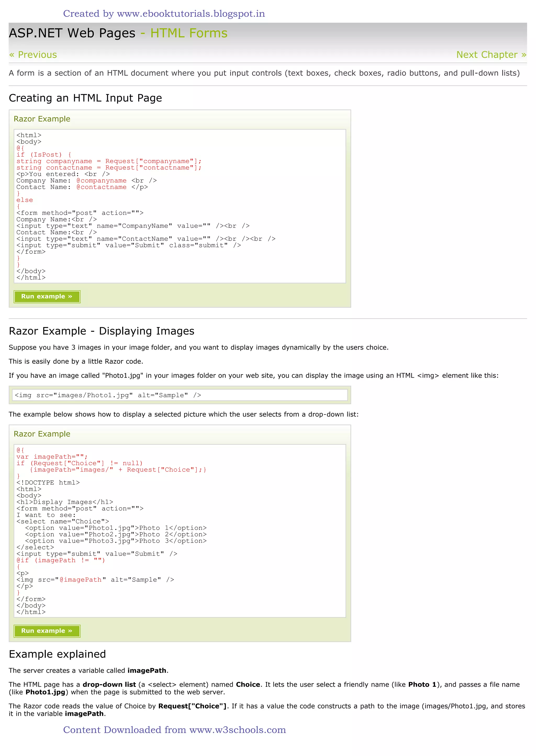Go to Next Chapter » link
This screenshot has width=536, height=756.
[491, 55]
